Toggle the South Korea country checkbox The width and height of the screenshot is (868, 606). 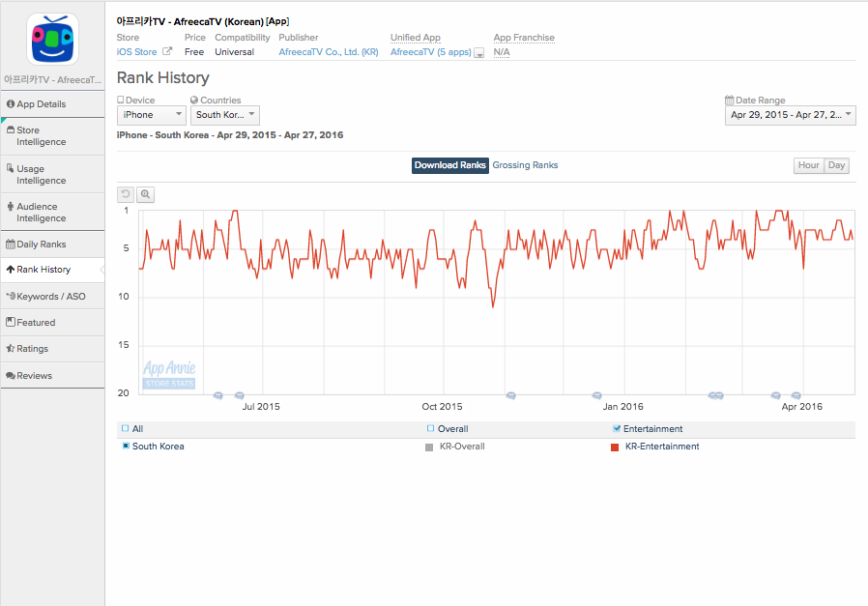[x=126, y=447]
